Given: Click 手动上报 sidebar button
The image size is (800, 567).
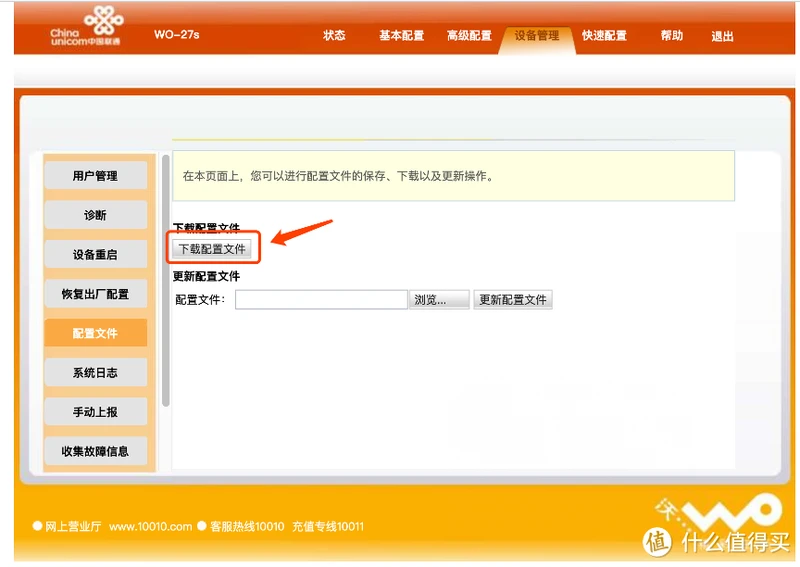Looking at the screenshot, I should pyautogui.click(x=95, y=412).
